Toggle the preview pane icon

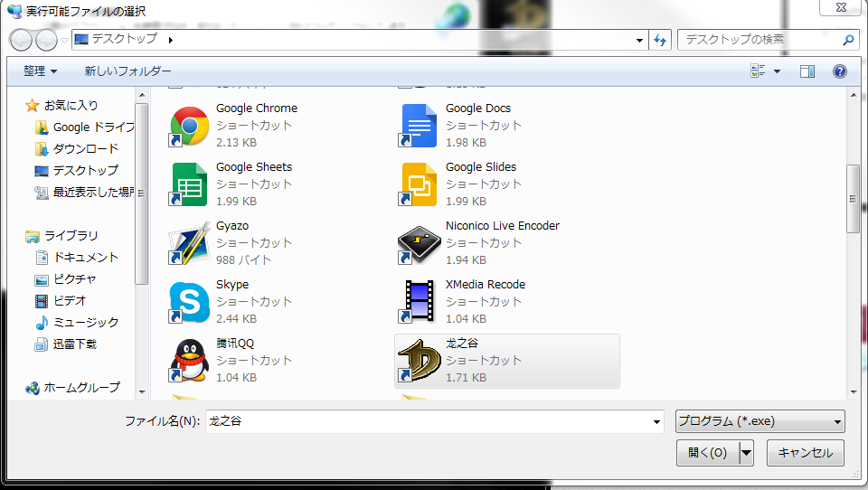(x=807, y=71)
